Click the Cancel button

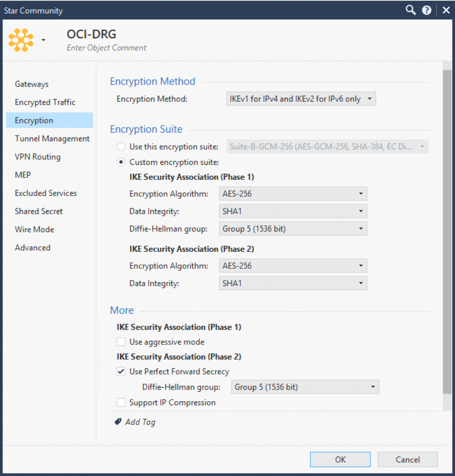pyautogui.click(x=407, y=459)
